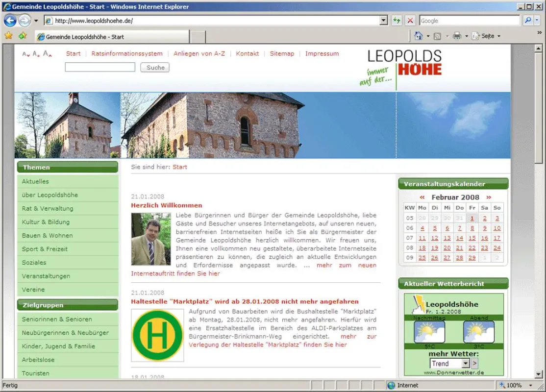Open the Trend weather dropdown
The height and width of the screenshot is (392, 546).
450,364
